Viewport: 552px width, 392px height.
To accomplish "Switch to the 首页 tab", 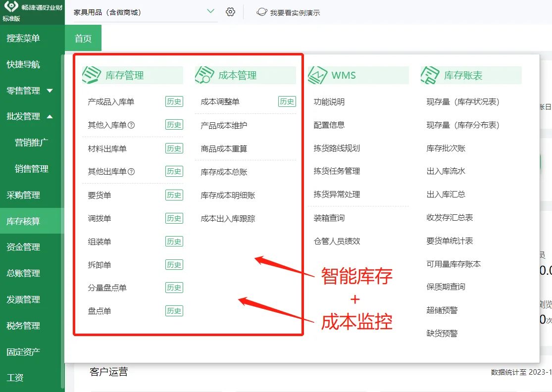I will coord(83,38).
